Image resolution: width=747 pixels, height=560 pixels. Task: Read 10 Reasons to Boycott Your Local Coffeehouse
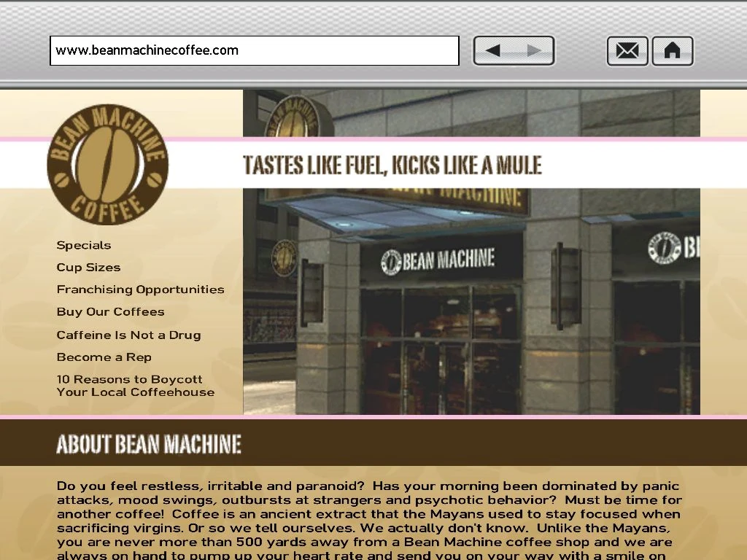pyautogui.click(x=135, y=385)
